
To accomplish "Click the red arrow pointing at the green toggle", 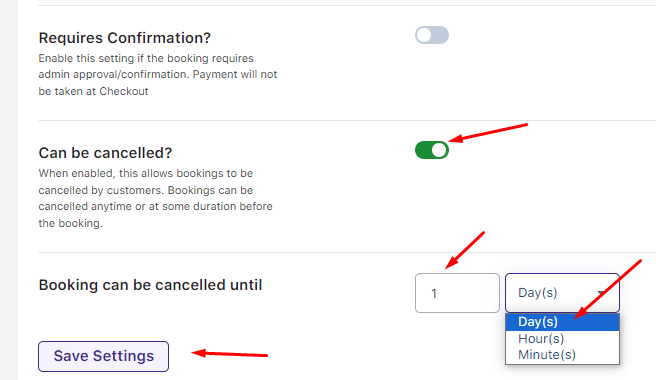I will pyautogui.click(x=488, y=133).
